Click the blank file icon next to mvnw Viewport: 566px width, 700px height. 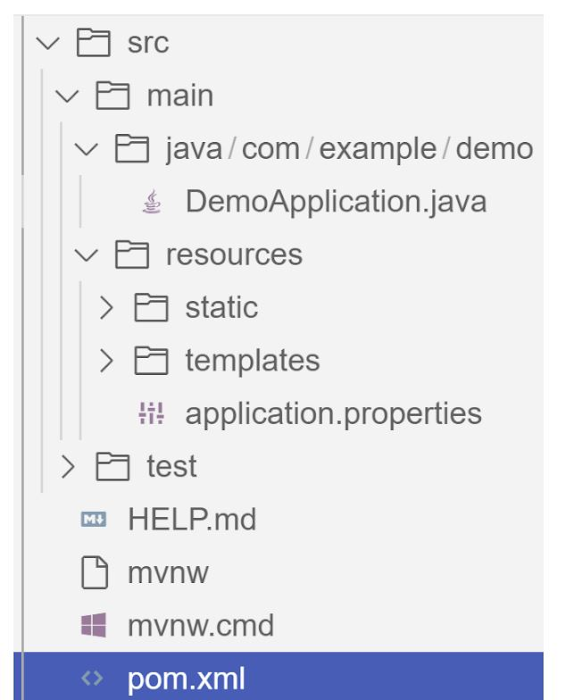click(95, 573)
